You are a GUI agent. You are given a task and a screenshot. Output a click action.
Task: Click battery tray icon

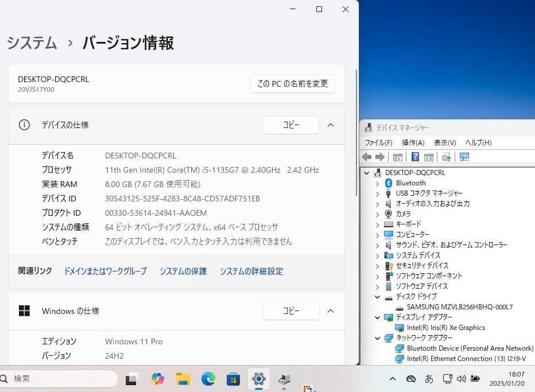tap(475, 378)
